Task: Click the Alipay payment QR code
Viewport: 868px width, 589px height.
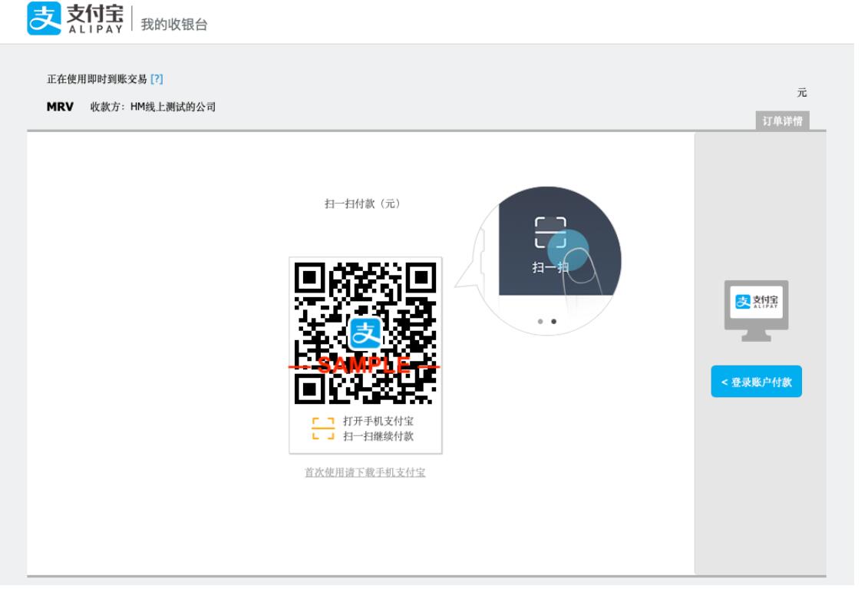Action: [x=365, y=333]
